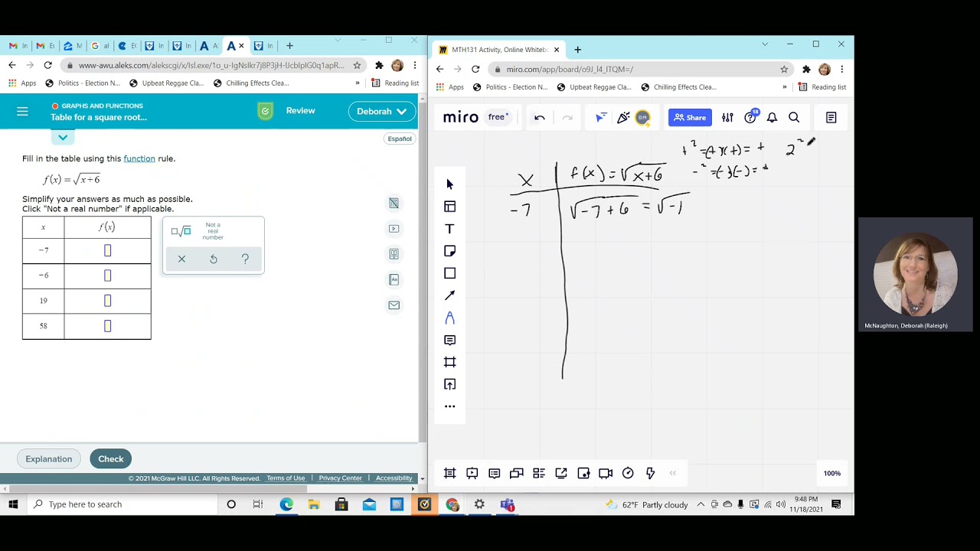Image resolution: width=980 pixels, height=551 pixels.
Task: Select the Miro upload tool
Action: [x=449, y=384]
